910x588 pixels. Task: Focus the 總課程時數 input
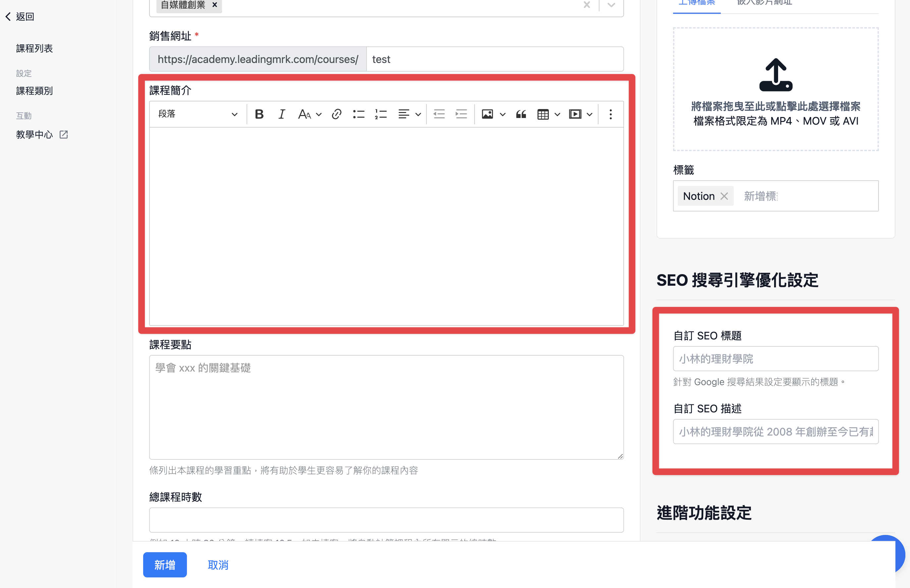click(x=386, y=520)
